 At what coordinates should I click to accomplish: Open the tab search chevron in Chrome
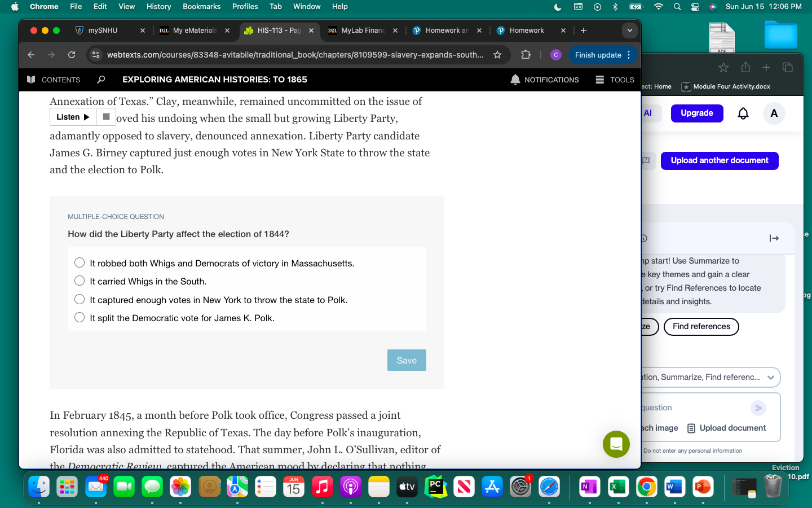(630, 30)
